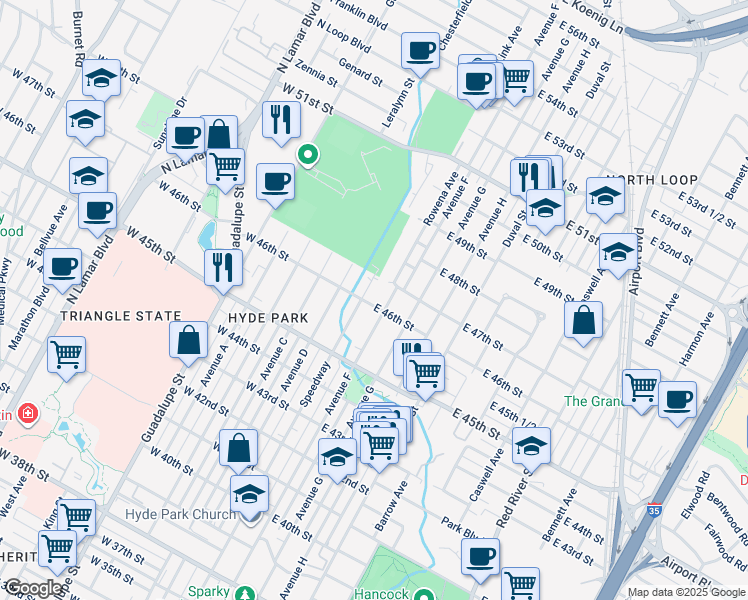Click the shopping bag marker near E 49th St
The image size is (748, 600).
pos(584,320)
